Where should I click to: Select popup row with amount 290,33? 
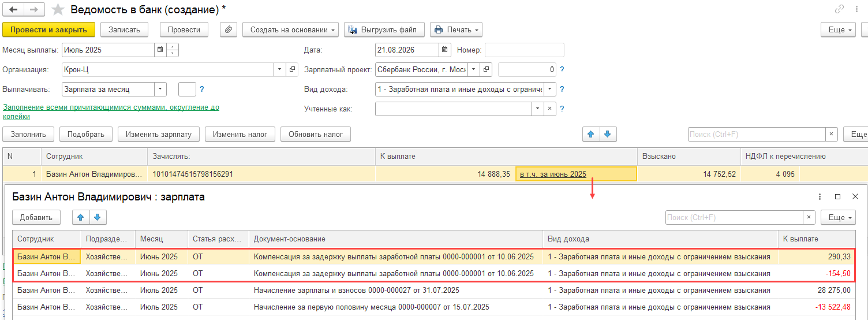click(433, 256)
